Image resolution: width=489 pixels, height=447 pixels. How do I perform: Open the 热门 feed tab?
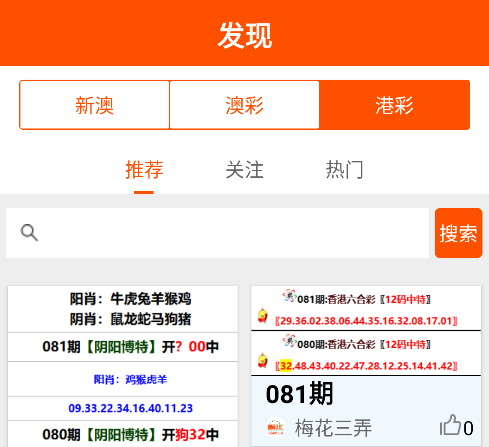344,169
